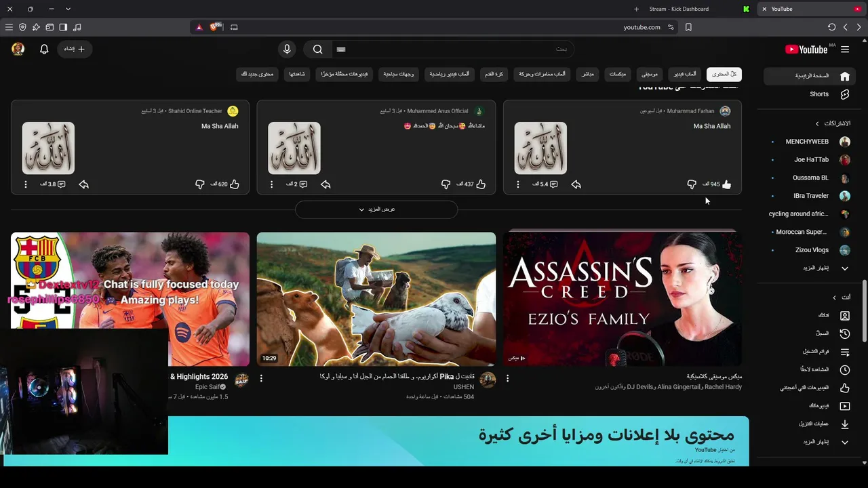Image resolution: width=868 pixels, height=488 pixels.
Task: Share the Shahid Online Teacher post
Action: click(x=84, y=184)
